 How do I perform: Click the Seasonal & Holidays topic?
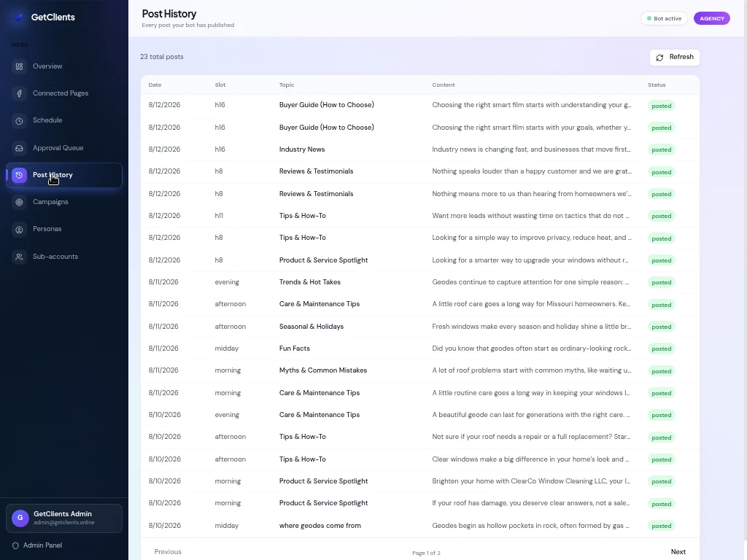[311, 327]
